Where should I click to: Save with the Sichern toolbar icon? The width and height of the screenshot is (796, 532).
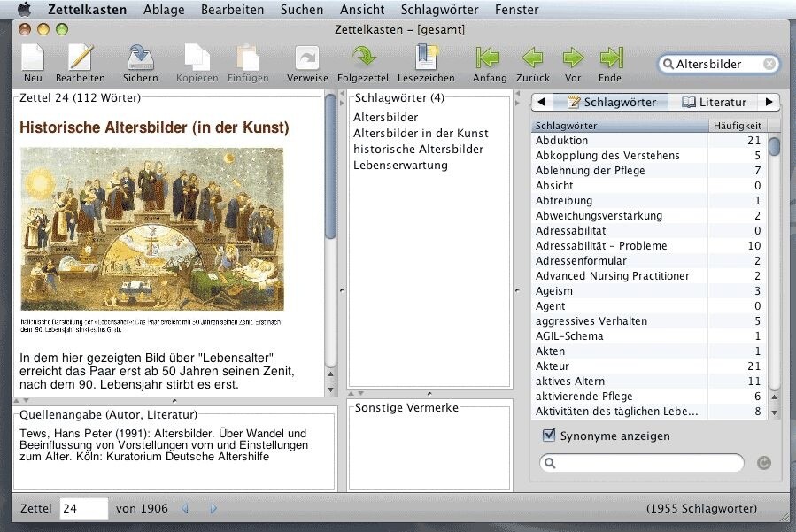pyautogui.click(x=140, y=63)
